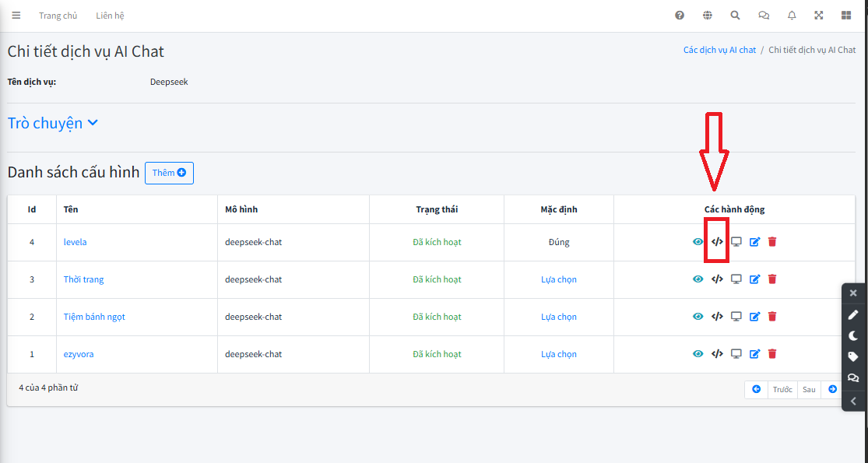Set Thời trang as default via Lựa chọn
868x463 pixels.
click(x=558, y=279)
